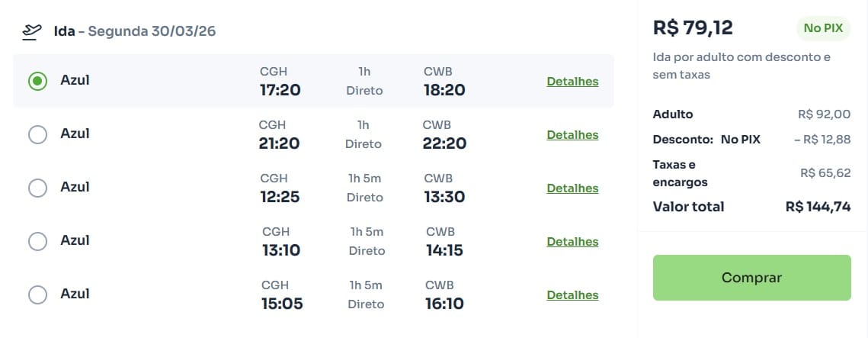The width and height of the screenshot is (868, 338).
Task: Select the Azul 21:20 flight radio button
Action: 37,134
